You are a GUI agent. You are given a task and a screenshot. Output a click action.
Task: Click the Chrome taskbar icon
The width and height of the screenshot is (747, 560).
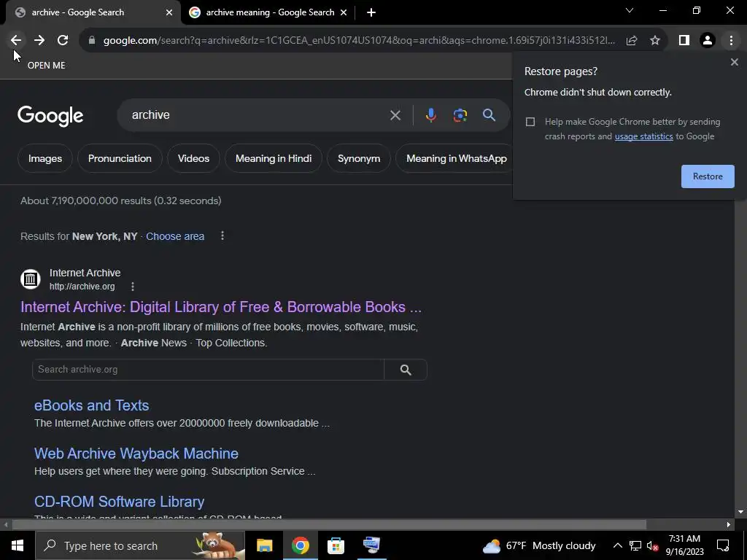pos(300,545)
